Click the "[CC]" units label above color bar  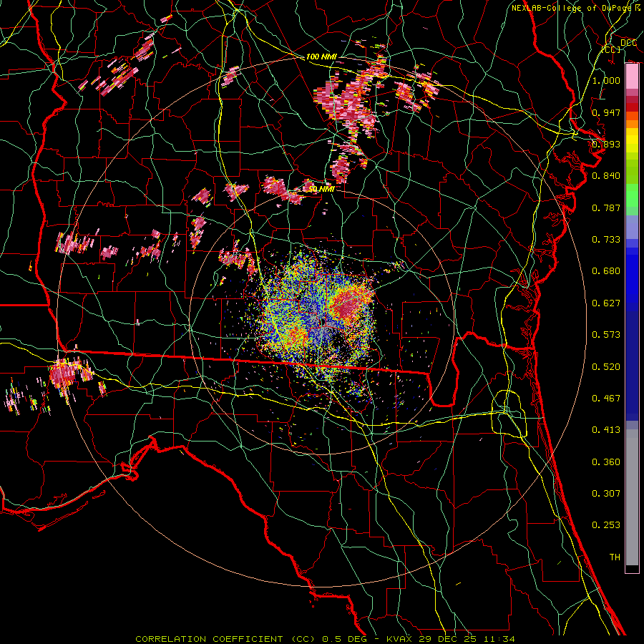pos(611,49)
